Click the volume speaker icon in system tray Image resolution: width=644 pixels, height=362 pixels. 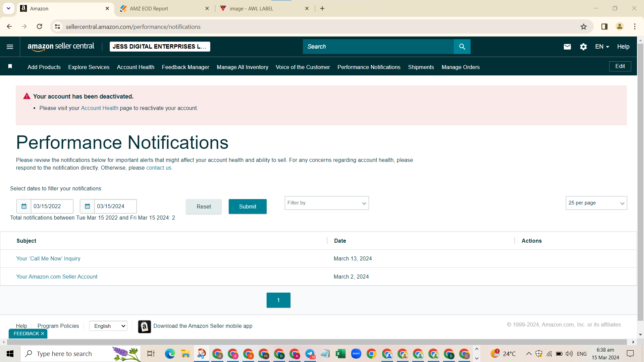pyautogui.click(x=569, y=354)
